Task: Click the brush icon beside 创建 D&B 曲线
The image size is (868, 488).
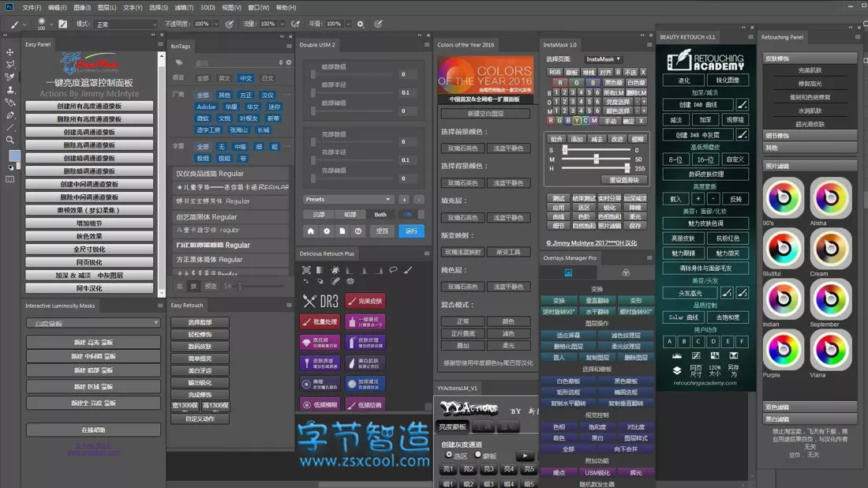Action: coord(743,104)
